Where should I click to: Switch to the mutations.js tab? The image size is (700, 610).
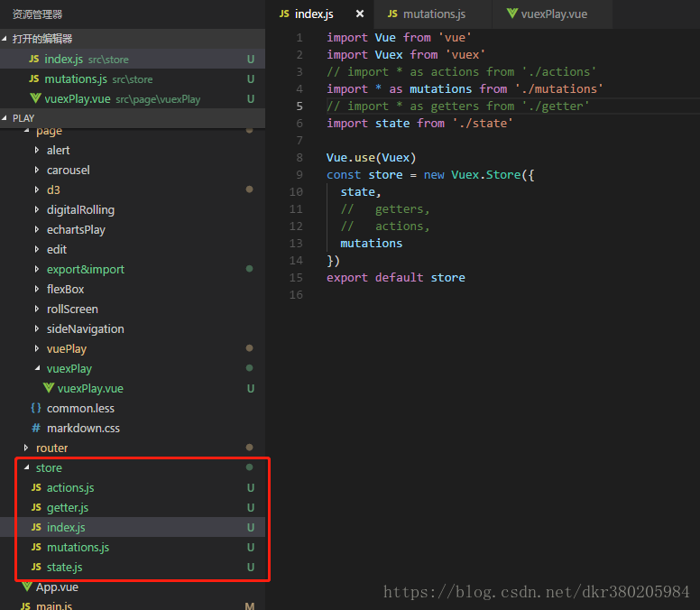(x=433, y=14)
